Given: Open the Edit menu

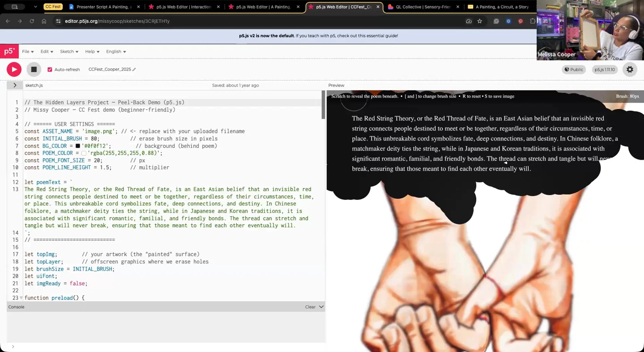Looking at the screenshot, I should tap(47, 51).
